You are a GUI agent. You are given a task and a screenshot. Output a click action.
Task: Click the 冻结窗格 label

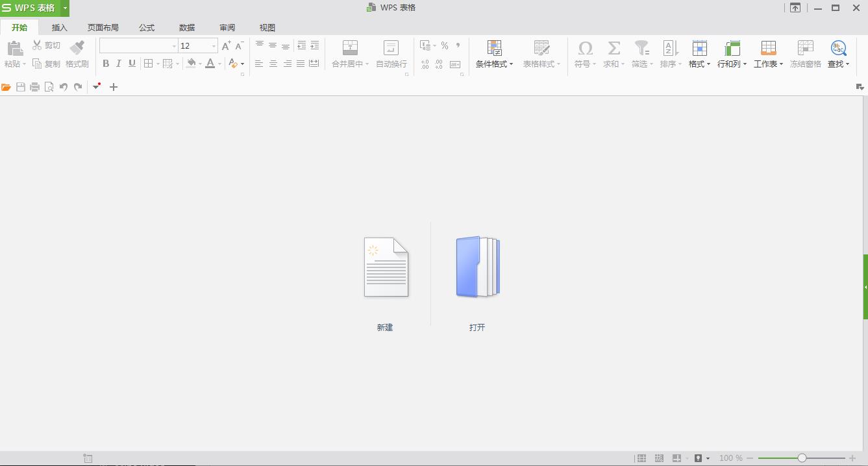click(x=806, y=64)
